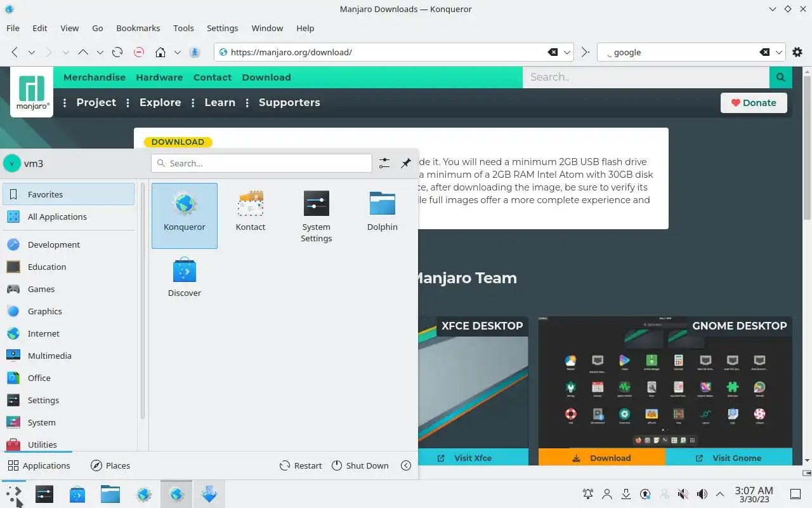Select All Applications in launcher

coord(69,217)
